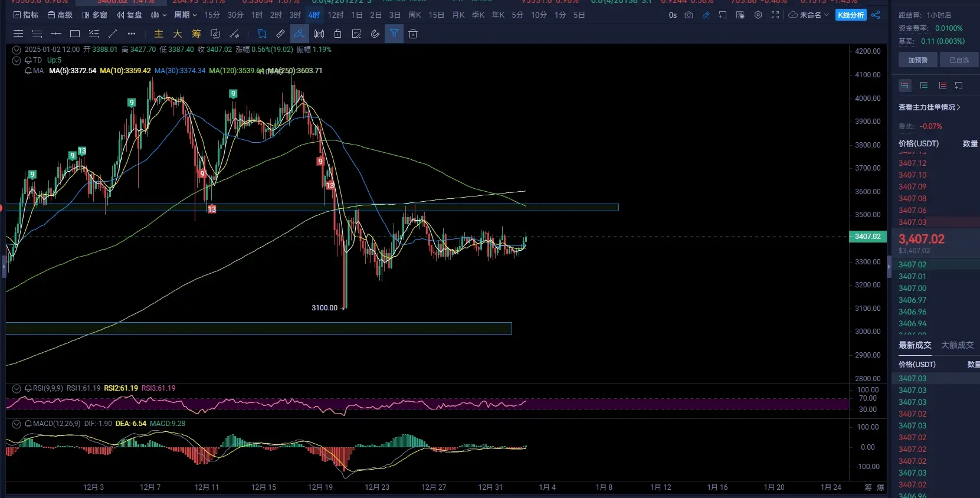Collapse the right side panel handle
Screen dimensions: 980x498
tap(889, 267)
